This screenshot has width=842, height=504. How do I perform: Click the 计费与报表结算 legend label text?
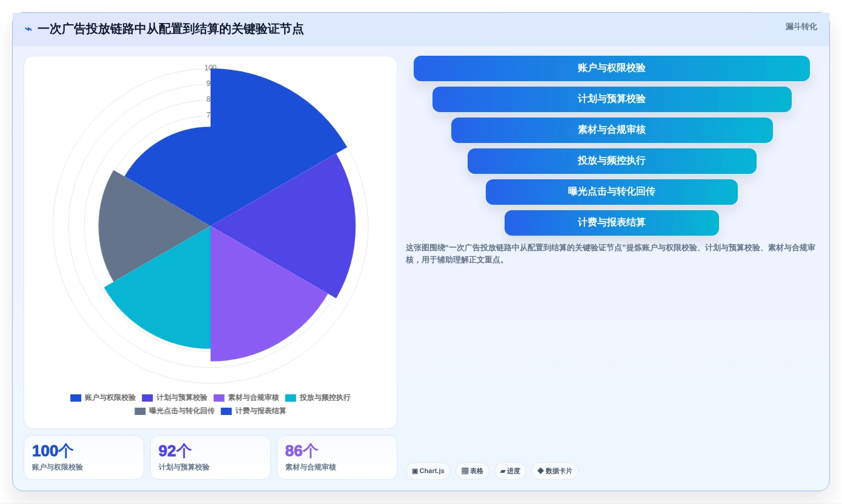pos(260,411)
